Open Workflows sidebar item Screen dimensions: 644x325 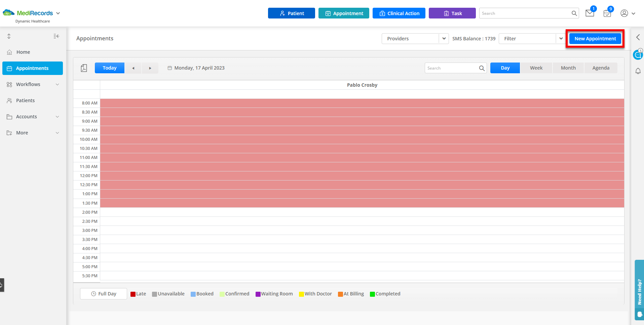pos(33,84)
